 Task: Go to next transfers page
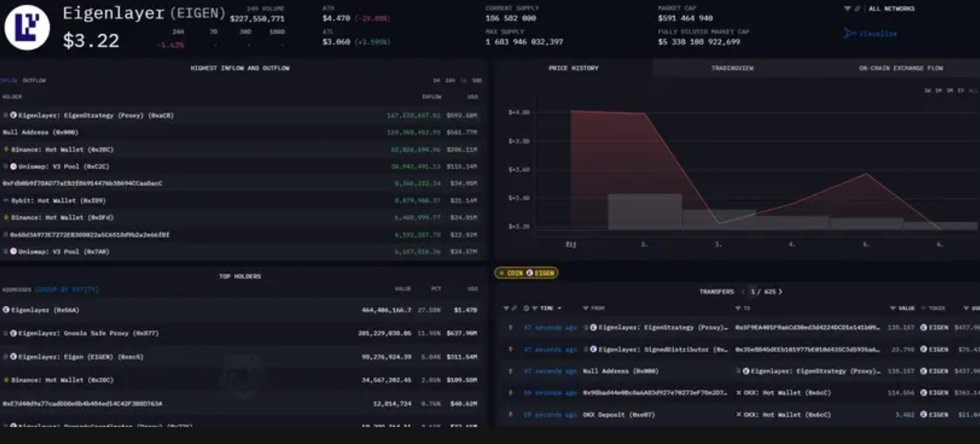(780, 292)
